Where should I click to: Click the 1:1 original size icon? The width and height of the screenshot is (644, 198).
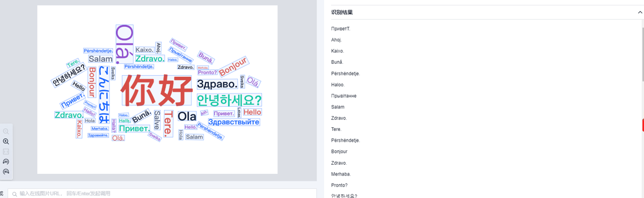(x=6, y=152)
